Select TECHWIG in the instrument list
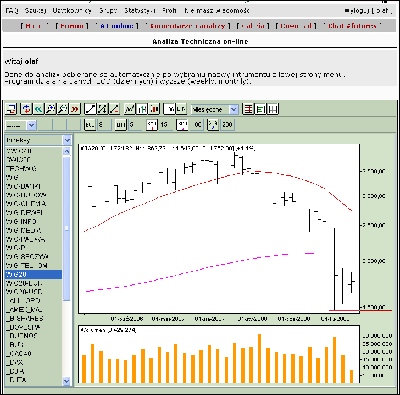The height and width of the screenshot is (395, 400). click(x=33, y=168)
